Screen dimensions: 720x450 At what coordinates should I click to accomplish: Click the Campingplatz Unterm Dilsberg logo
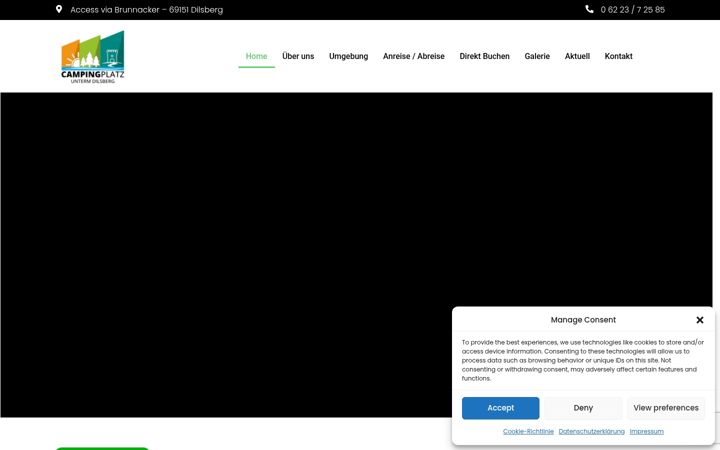point(93,57)
